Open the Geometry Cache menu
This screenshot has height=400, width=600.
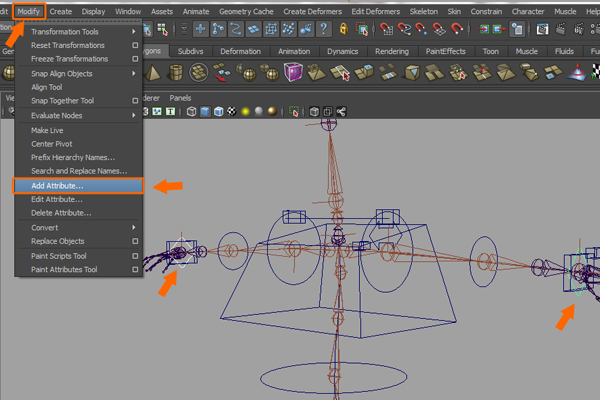pyautogui.click(x=246, y=11)
